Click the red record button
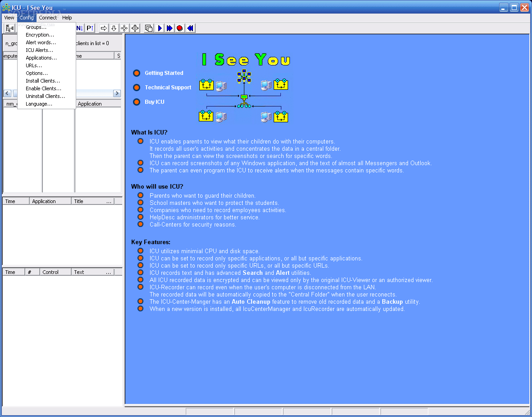532x417 pixels. coord(180,28)
